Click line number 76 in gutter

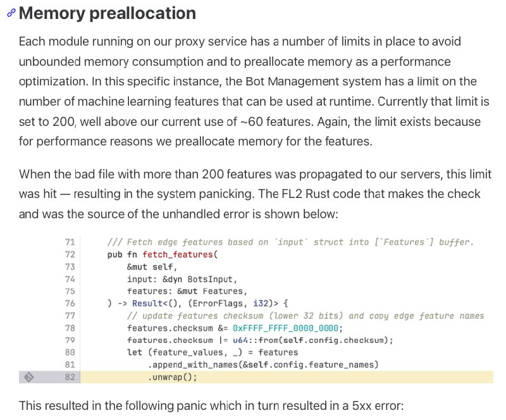coord(70,304)
